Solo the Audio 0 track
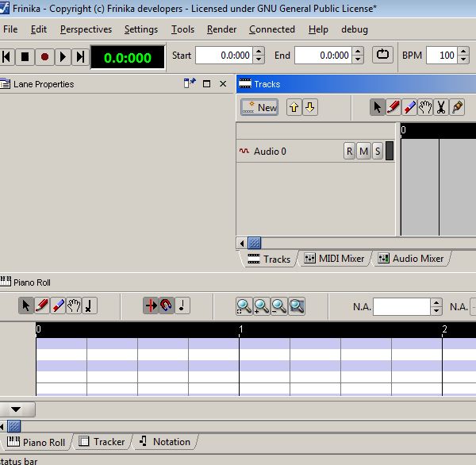This screenshot has width=476, height=465. (x=377, y=152)
